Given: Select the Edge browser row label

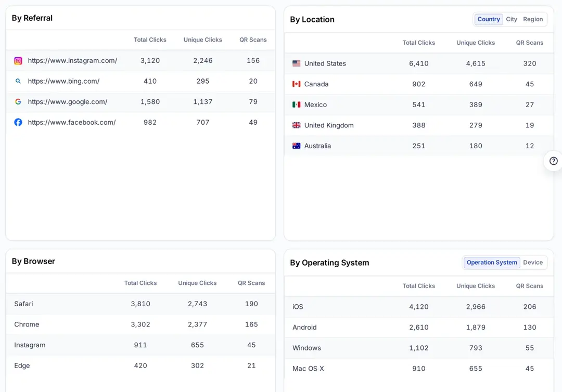Looking at the screenshot, I should point(22,365).
